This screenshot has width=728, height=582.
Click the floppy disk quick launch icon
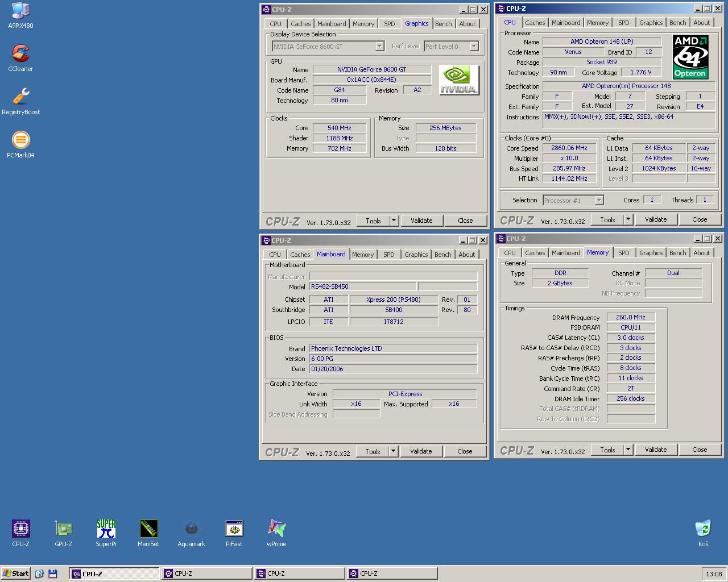pyautogui.click(x=52, y=573)
